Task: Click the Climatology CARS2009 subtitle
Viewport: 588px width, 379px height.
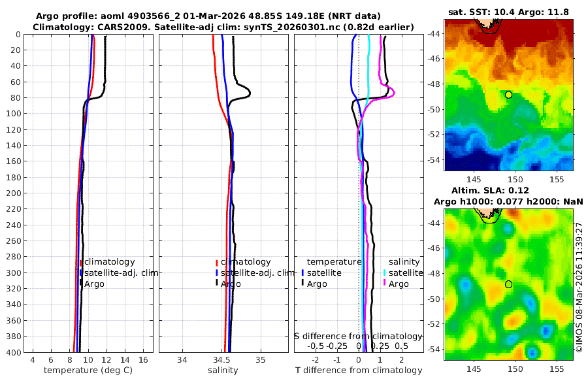Action: point(223,27)
